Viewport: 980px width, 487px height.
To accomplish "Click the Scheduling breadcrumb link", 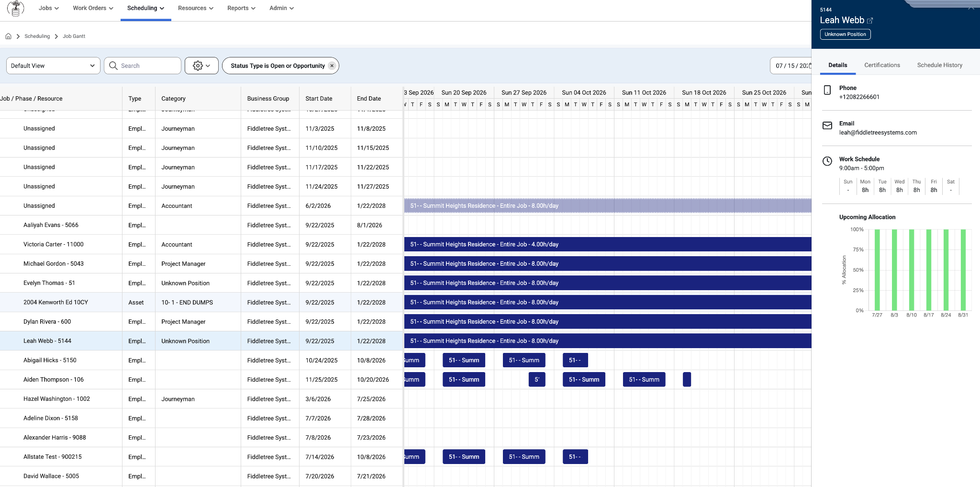I will point(37,36).
